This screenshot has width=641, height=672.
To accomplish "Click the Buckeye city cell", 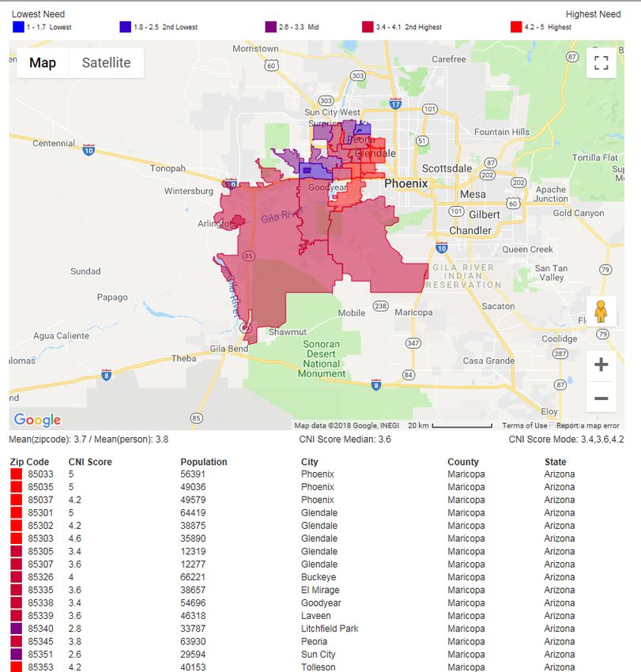I will 319,577.
